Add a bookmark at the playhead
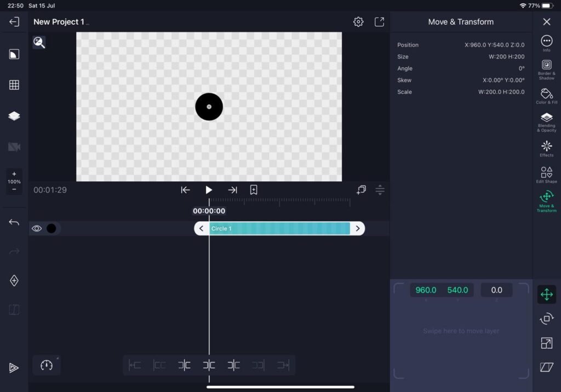The image size is (561, 392). (x=254, y=190)
